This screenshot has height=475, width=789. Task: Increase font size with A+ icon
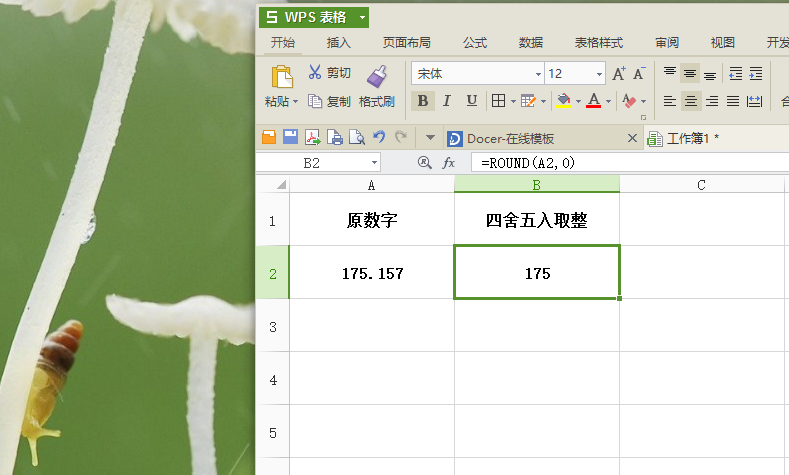coord(618,73)
